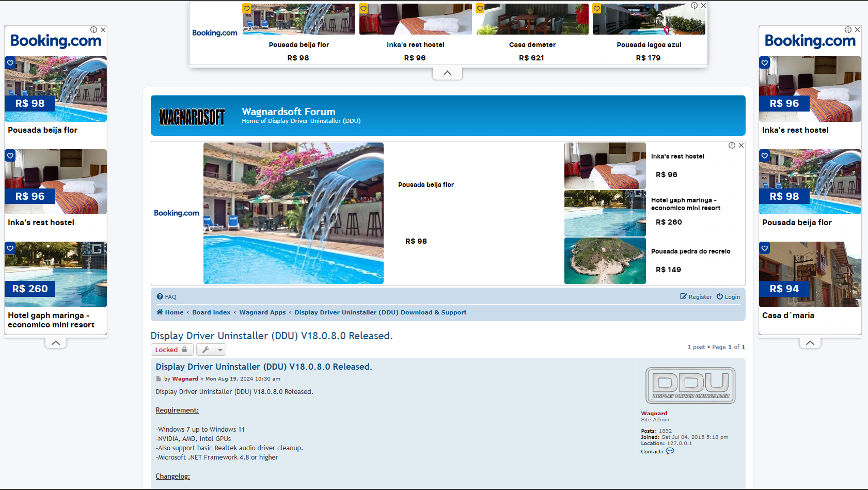
Task: Click the Wagnardsoft Forum title text
Action: click(x=289, y=112)
